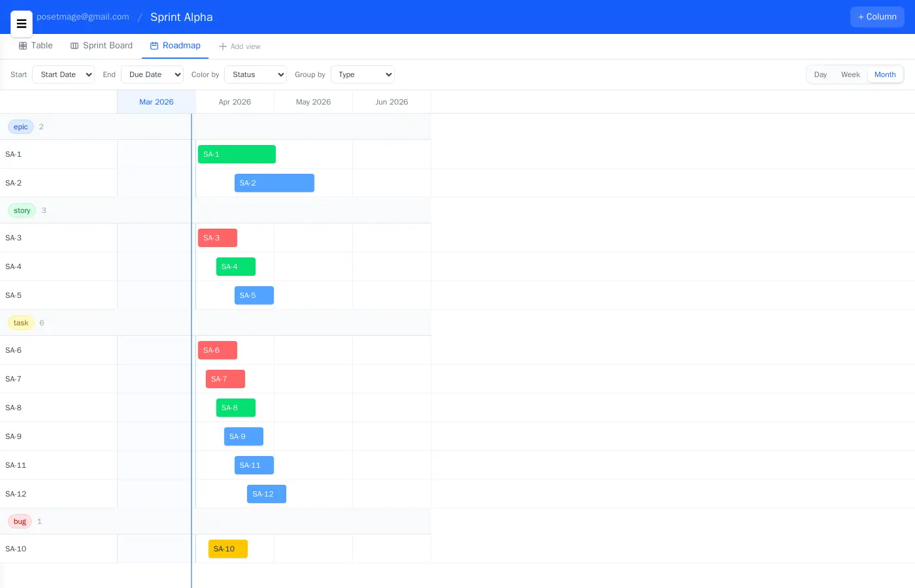Switch timeline scale to Day
Screen dimensions: 915x588
point(820,74)
